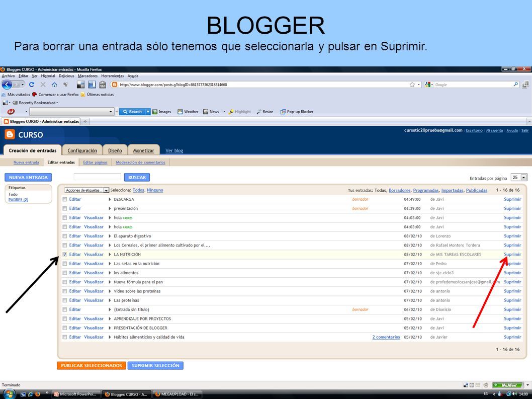Click the Google search input field
The width and height of the screenshot is (532, 399).
pyautogui.click(x=473, y=85)
